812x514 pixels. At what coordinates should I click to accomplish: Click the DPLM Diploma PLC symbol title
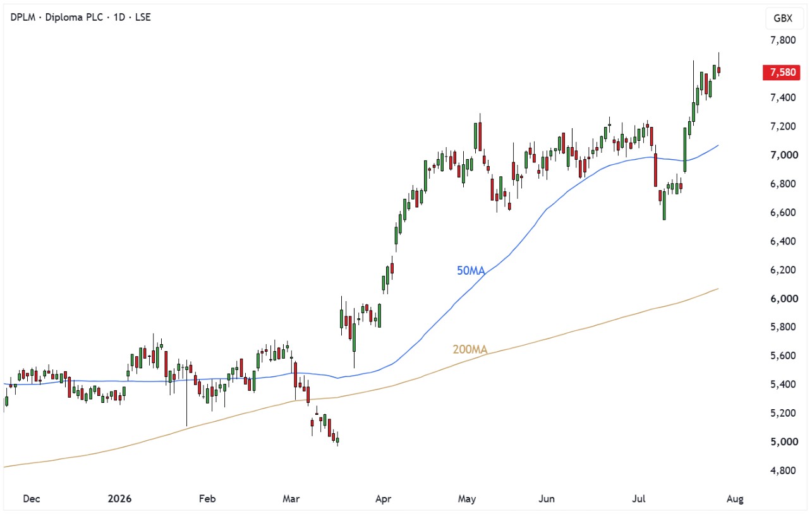pyautogui.click(x=81, y=17)
